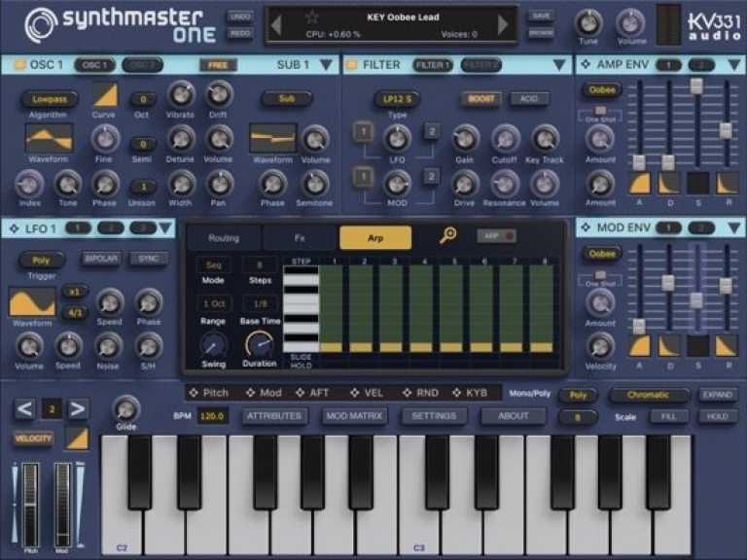Click the BPM 120.0 value field
The image size is (747, 560).
[x=211, y=416]
